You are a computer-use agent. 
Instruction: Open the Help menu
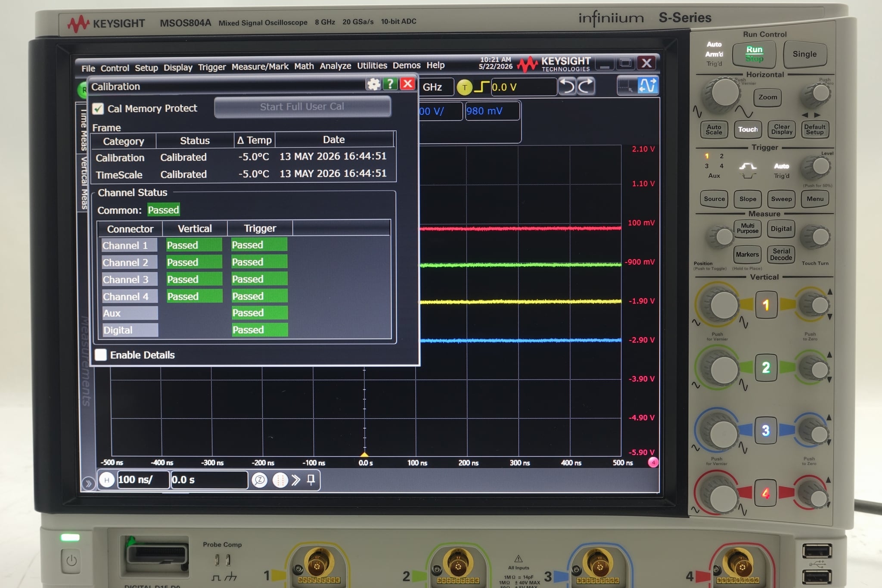(x=435, y=65)
